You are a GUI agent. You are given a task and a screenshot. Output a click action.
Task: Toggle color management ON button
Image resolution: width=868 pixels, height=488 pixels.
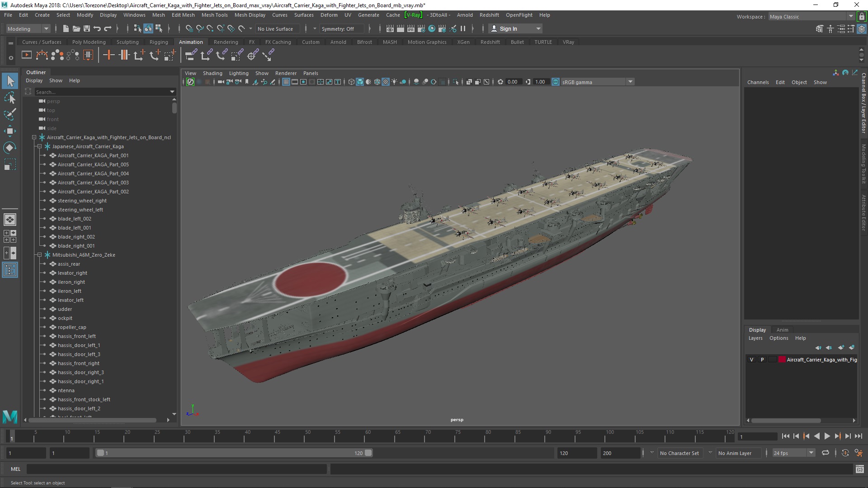pyautogui.click(x=555, y=82)
